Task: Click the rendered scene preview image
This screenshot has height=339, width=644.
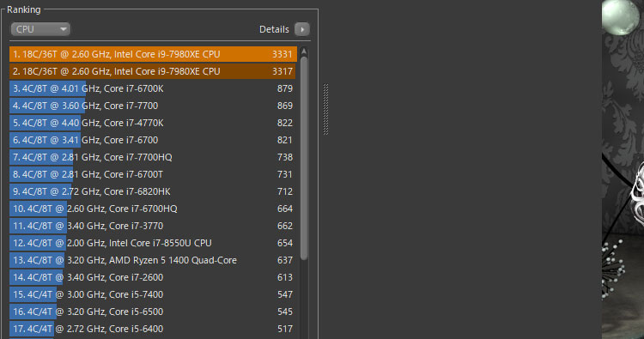Action: (x=623, y=170)
